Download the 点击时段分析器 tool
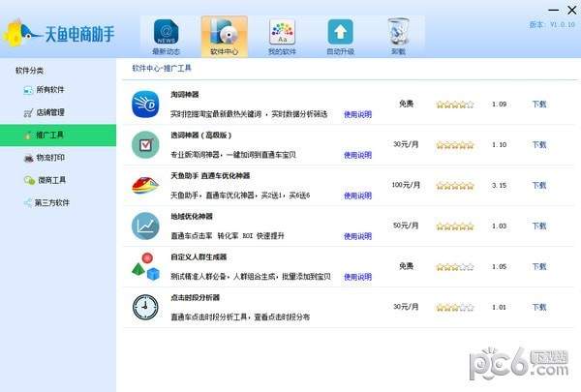This screenshot has height=392, width=581. [538, 307]
